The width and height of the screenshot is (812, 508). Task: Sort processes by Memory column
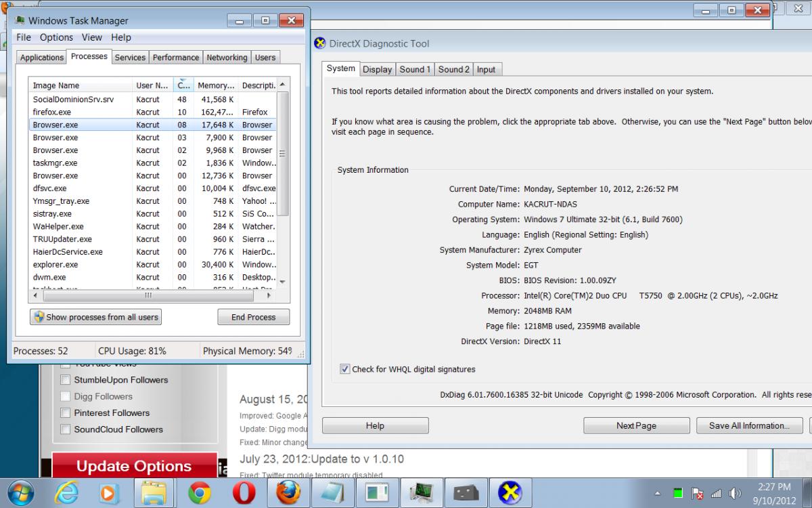(x=216, y=85)
